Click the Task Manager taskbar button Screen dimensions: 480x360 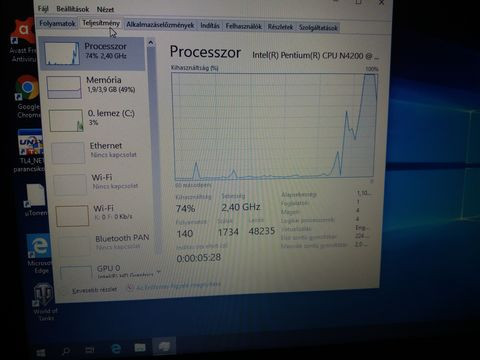point(164,347)
